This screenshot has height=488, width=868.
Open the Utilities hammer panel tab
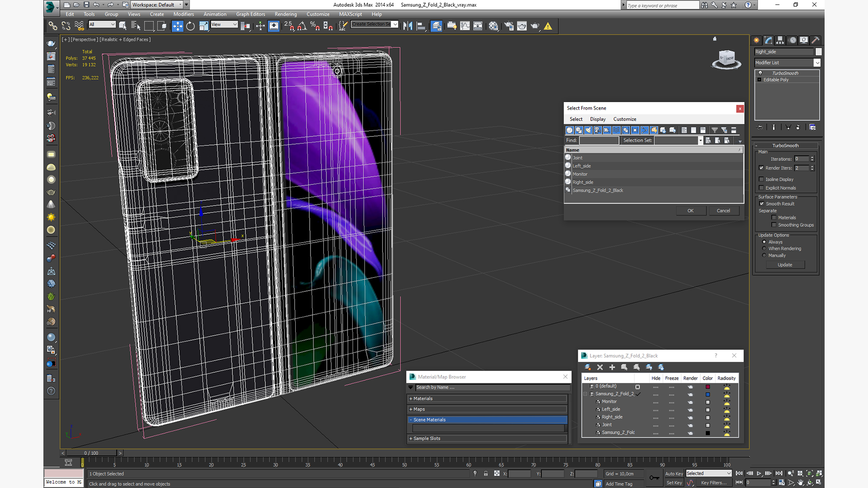click(816, 40)
